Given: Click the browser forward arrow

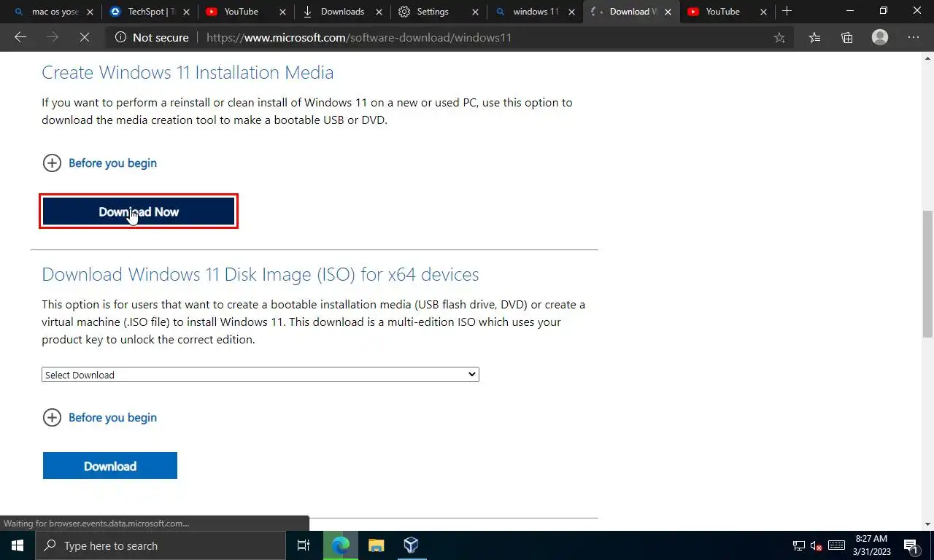Looking at the screenshot, I should point(53,37).
